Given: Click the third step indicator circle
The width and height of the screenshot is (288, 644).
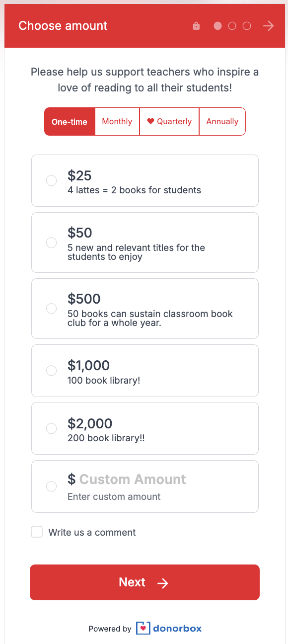Looking at the screenshot, I should 246,26.
